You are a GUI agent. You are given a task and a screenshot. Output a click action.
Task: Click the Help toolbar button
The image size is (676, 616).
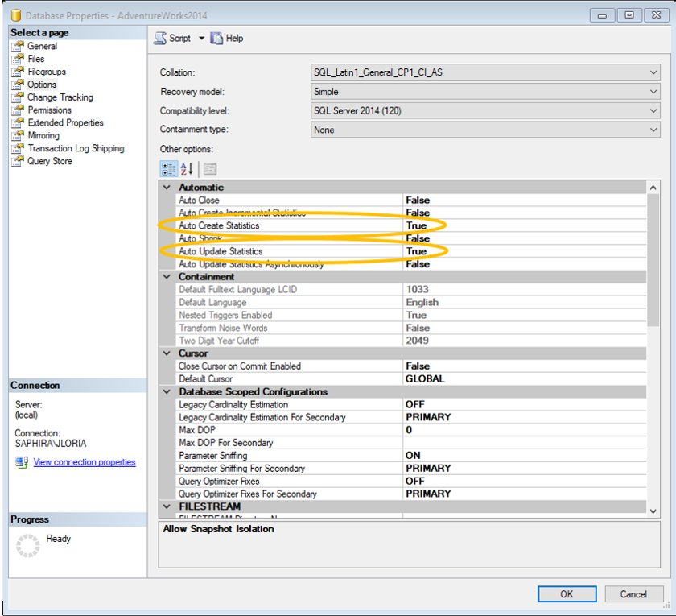(227, 39)
